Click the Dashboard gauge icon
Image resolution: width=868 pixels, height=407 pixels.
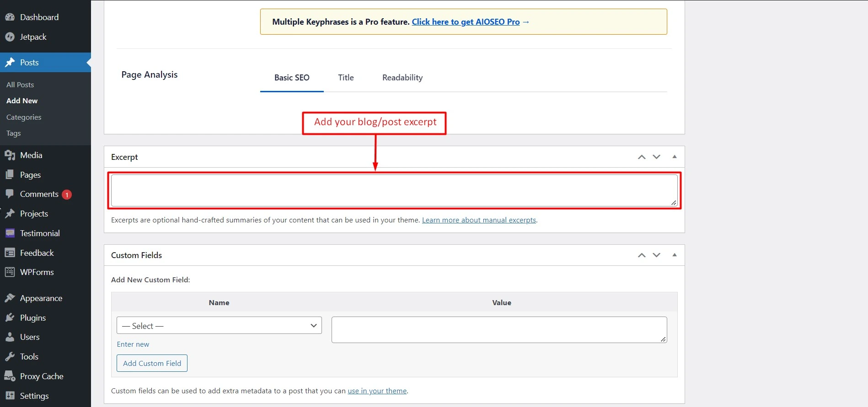10,17
